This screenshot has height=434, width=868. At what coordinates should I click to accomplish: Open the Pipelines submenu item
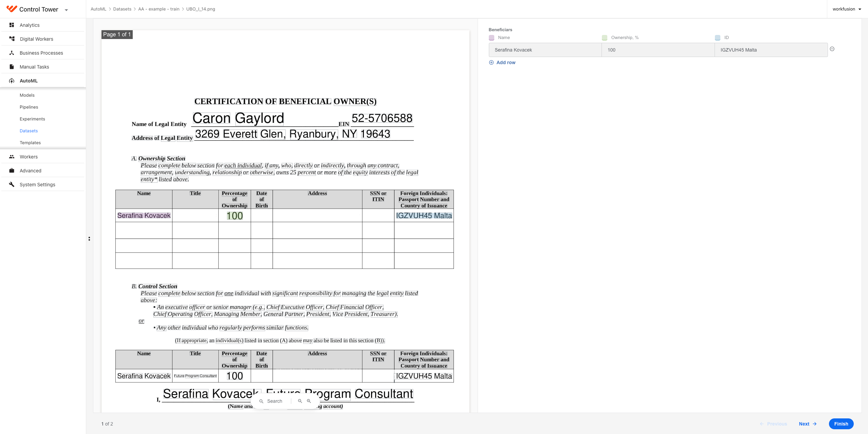point(29,107)
